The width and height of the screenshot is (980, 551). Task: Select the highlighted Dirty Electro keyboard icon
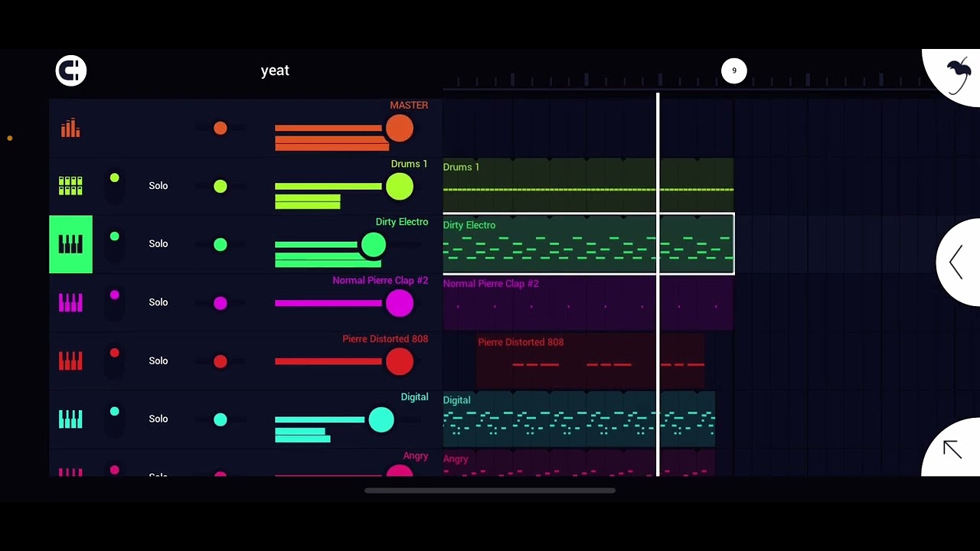[x=70, y=244]
